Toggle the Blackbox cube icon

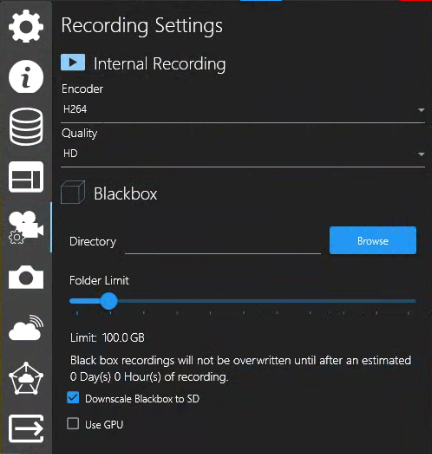[x=73, y=192]
